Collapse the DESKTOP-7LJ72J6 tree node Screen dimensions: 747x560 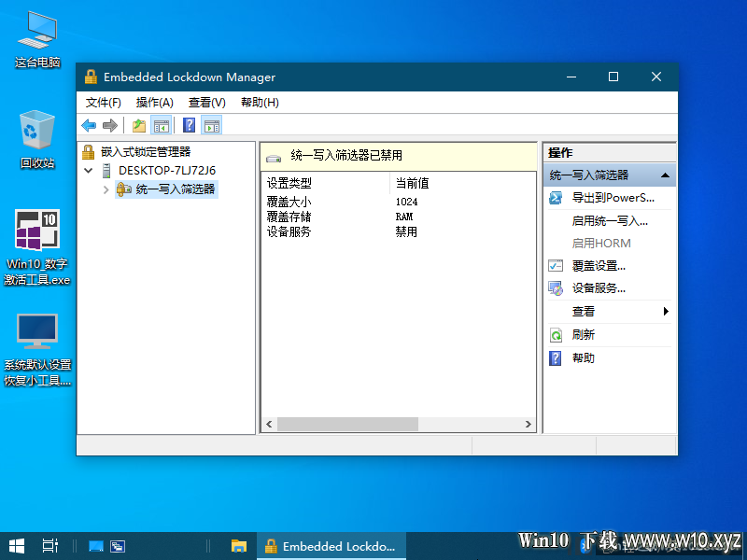89,171
